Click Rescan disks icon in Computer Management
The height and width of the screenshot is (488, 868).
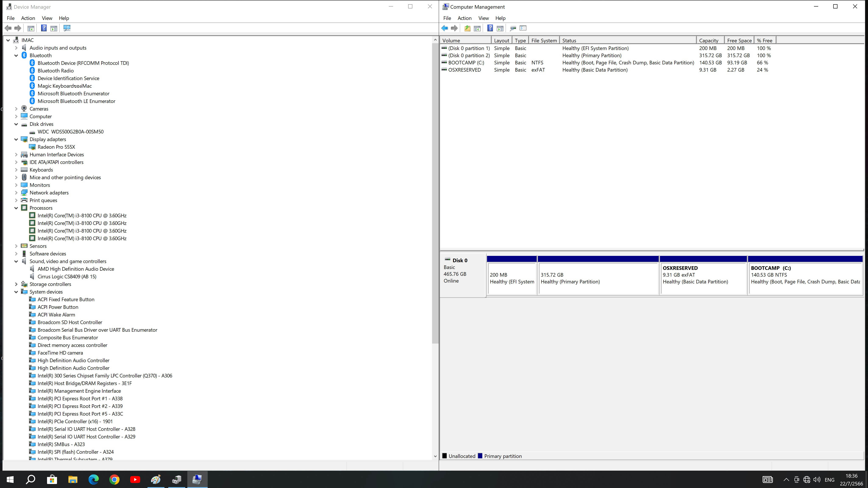pos(513,28)
